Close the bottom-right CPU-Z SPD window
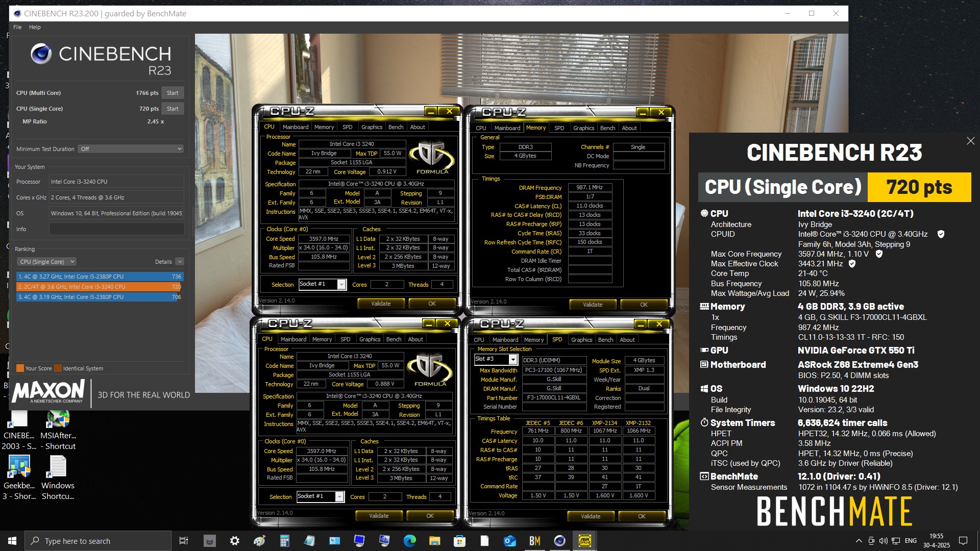 coord(659,324)
